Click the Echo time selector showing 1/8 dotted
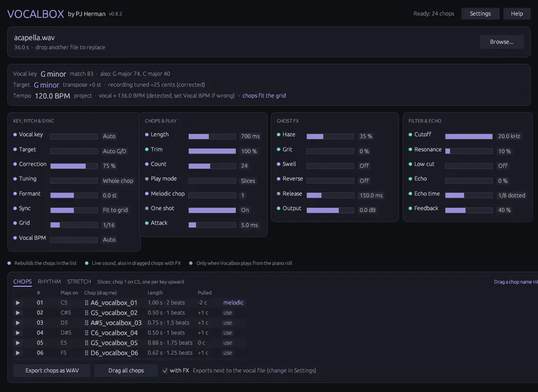This screenshot has width=538, height=392. [x=469, y=196]
